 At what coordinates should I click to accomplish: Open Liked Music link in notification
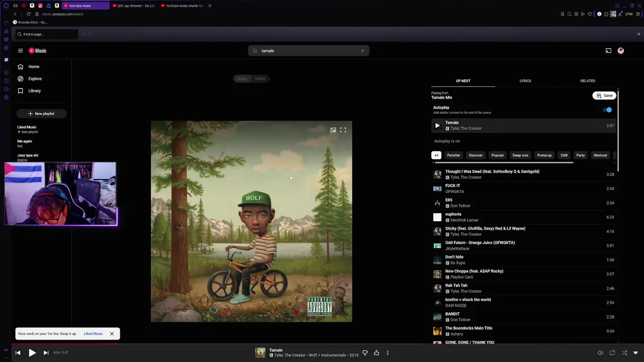pos(93,334)
